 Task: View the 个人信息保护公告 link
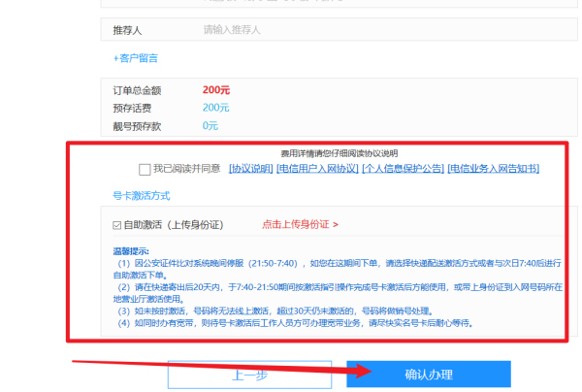[402, 169]
